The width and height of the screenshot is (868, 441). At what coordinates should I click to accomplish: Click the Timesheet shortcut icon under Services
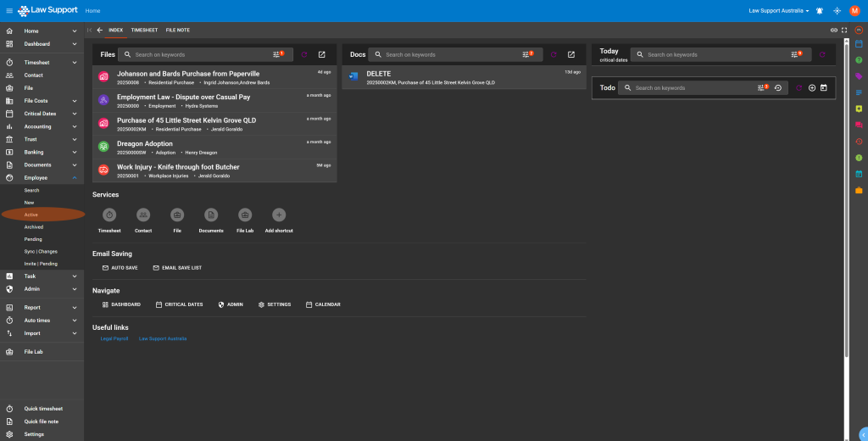click(109, 215)
